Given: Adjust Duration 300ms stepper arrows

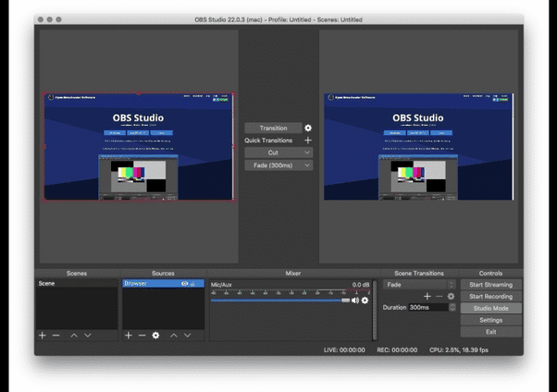Looking at the screenshot, I should [x=452, y=307].
